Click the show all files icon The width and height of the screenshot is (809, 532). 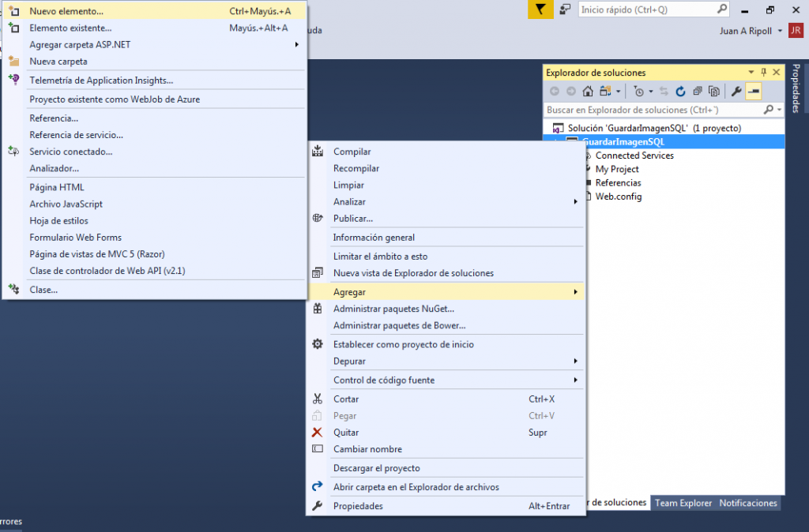pyautogui.click(x=713, y=92)
